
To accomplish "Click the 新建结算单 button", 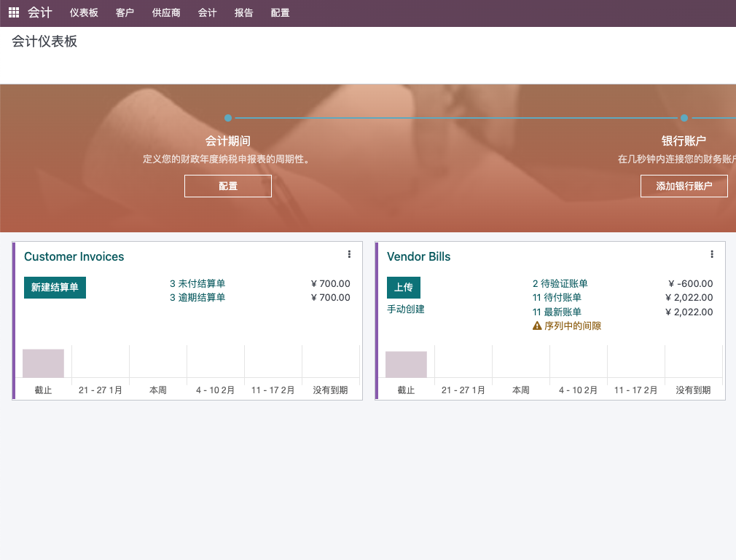I will [55, 288].
